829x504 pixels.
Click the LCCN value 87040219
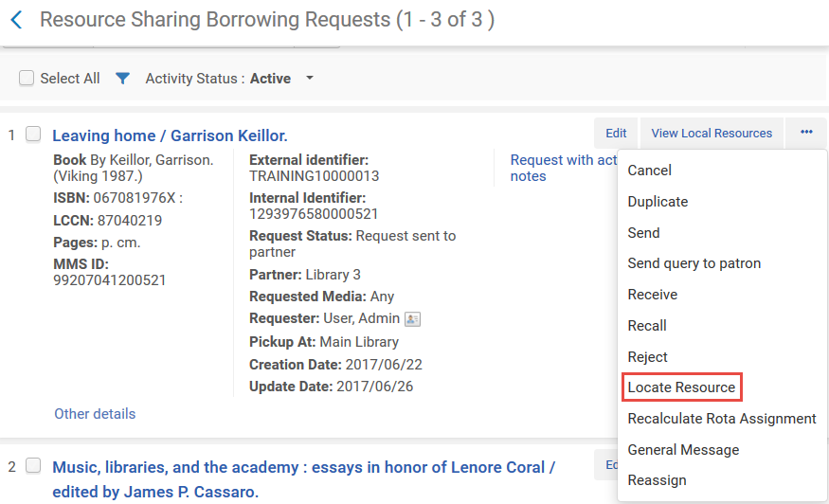(x=130, y=221)
